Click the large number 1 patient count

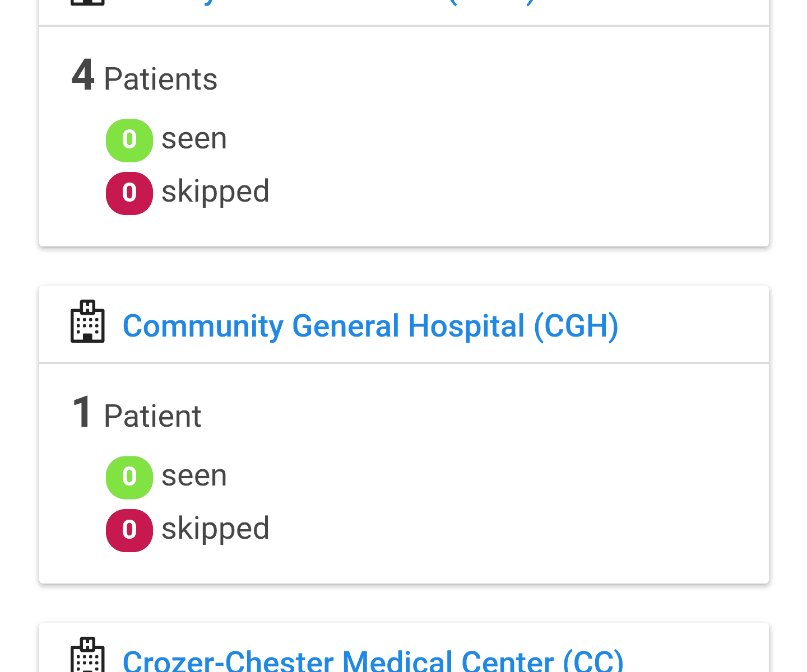(82, 412)
